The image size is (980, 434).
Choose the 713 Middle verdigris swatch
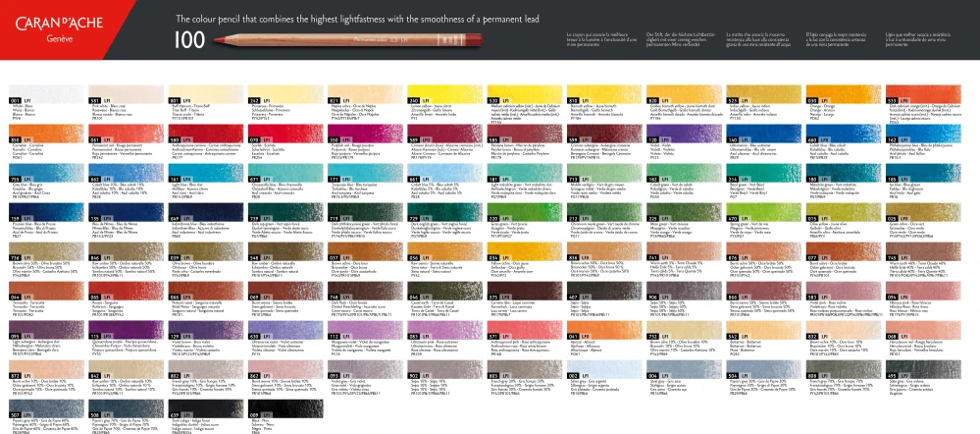[x=604, y=173]
